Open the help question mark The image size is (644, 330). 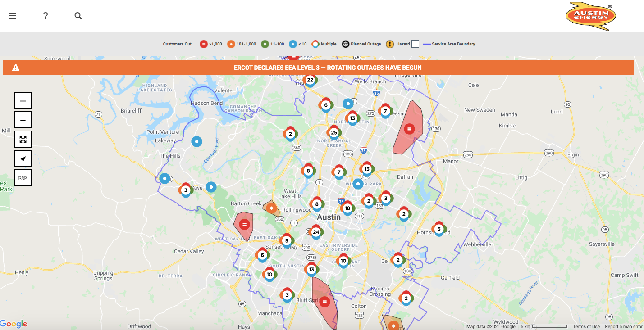[46, 16]
